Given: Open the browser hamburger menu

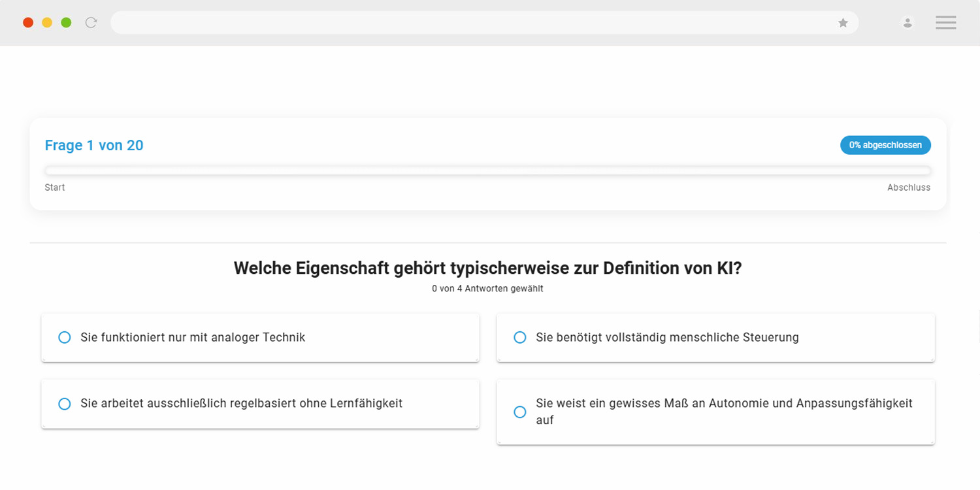Looking at the screenshot, I should [945, 23].
